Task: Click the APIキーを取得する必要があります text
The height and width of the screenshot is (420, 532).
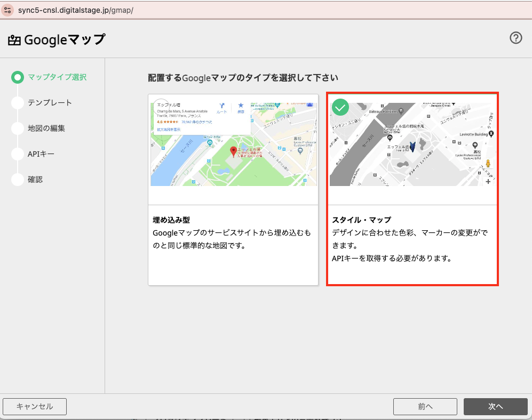Action: click(x=392, y=259)
